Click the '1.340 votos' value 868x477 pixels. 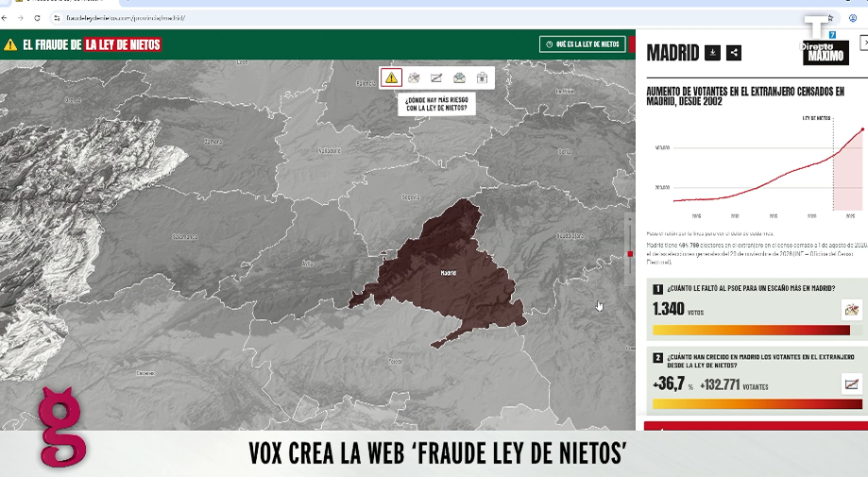[x=678, y=309]
